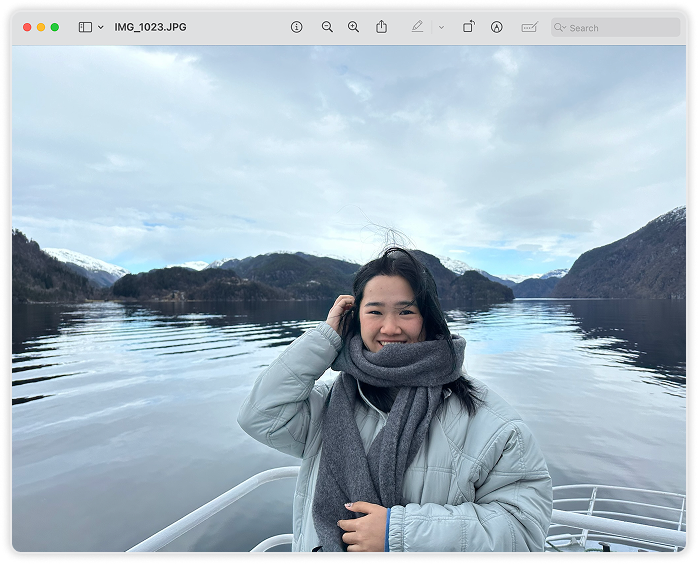
Task: Click the gray scarf in the photo
Action: pos(395,400)
